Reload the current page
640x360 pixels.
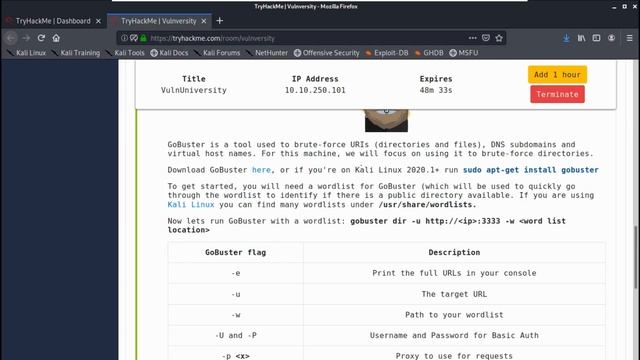[x=41, y=38]
